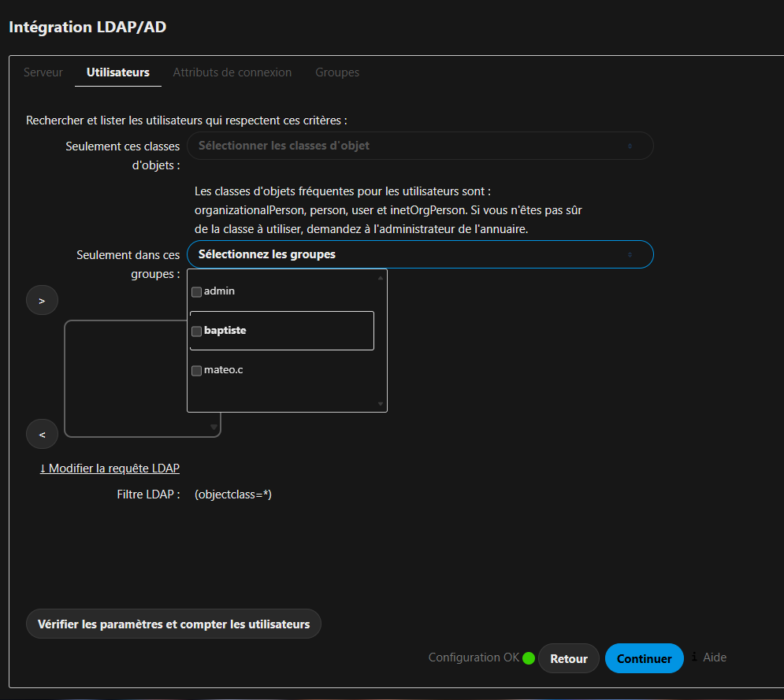784x700 pixels.
Task: Click the '>' add-group arrow button
Action: 42,300
